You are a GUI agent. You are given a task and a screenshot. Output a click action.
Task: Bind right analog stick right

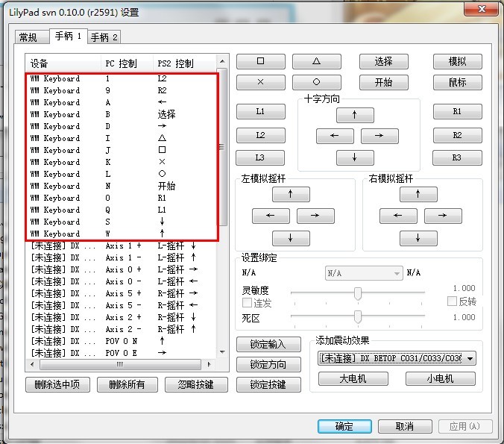point(443,216)
